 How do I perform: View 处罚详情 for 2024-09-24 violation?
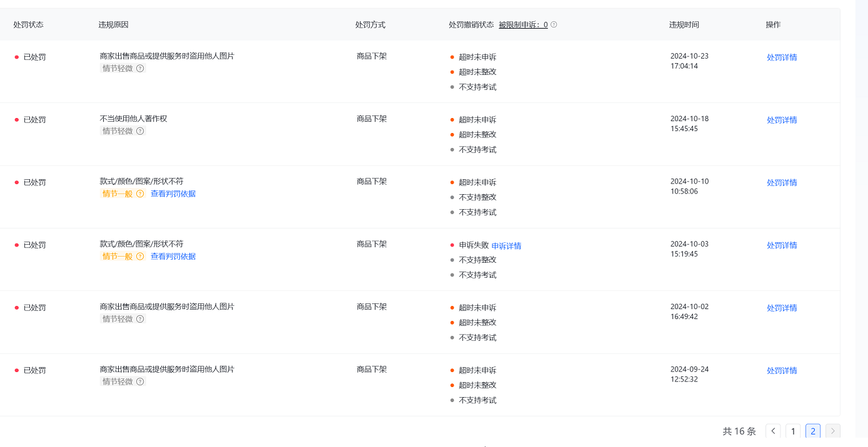(782, 370)
